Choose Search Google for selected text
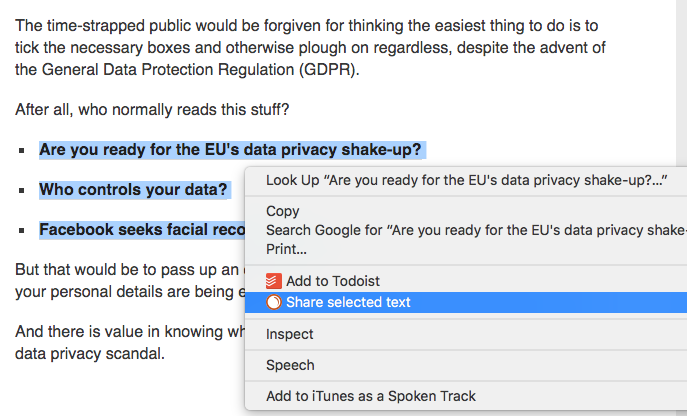 466,230
